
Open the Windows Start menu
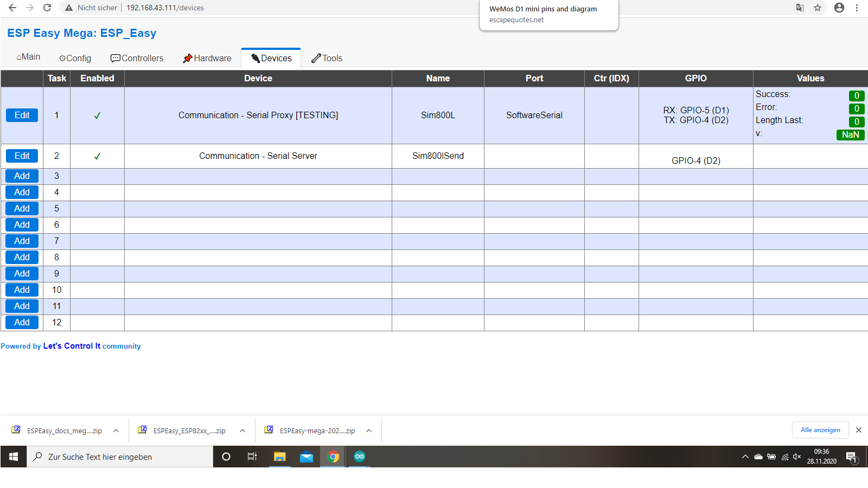pyautogui.click(x=14, y=457)
